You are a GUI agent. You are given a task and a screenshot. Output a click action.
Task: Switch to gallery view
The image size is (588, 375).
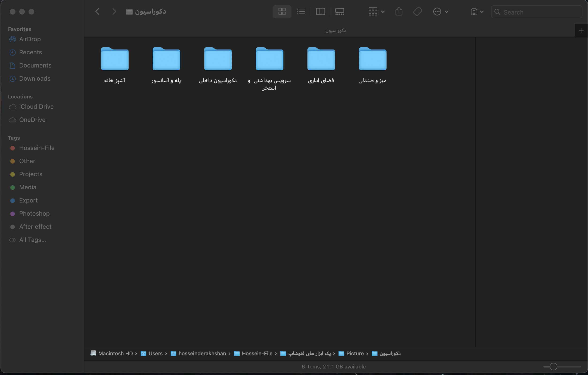pos(339,11)
